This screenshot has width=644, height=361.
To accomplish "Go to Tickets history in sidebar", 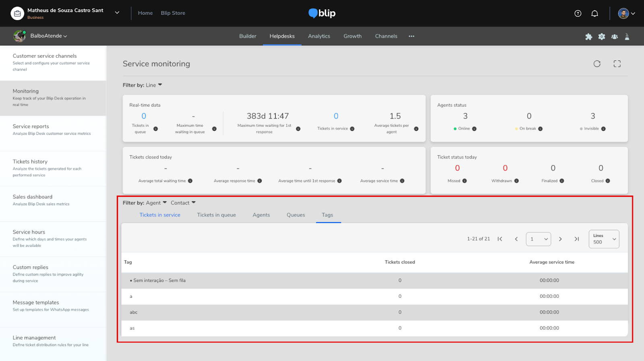I will pos(30,161).
